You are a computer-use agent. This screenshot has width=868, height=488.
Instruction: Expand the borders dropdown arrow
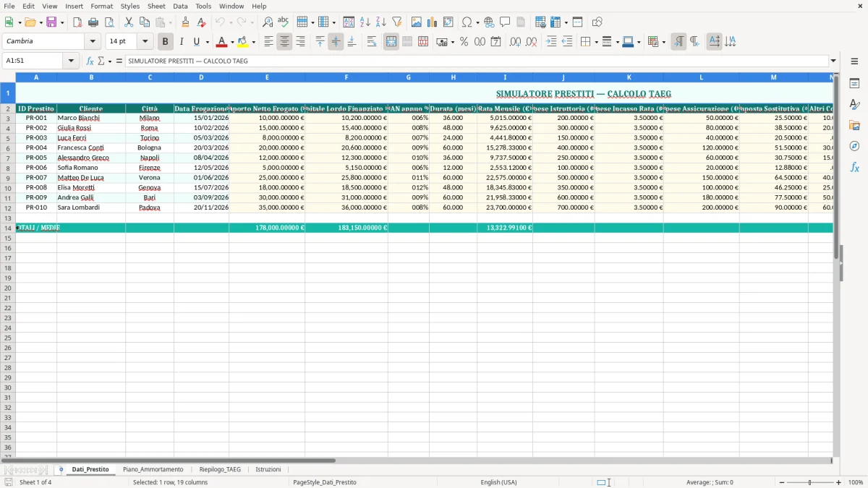[x=596, y=42]
